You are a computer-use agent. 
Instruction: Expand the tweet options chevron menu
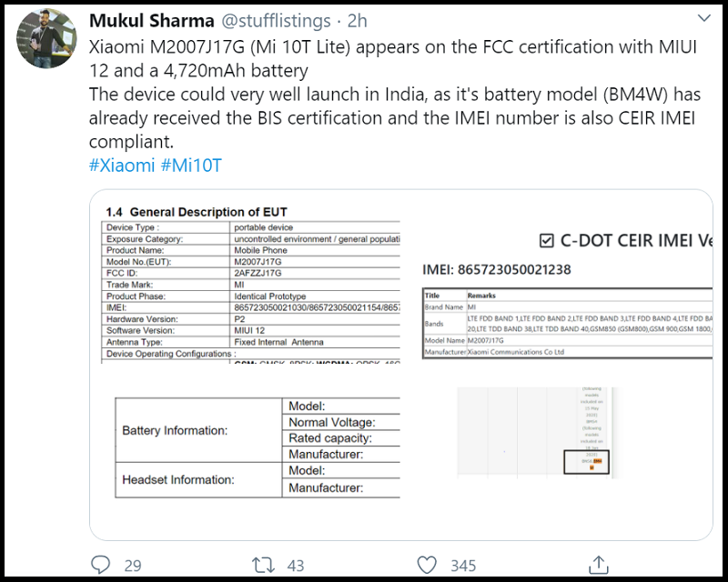703,19
